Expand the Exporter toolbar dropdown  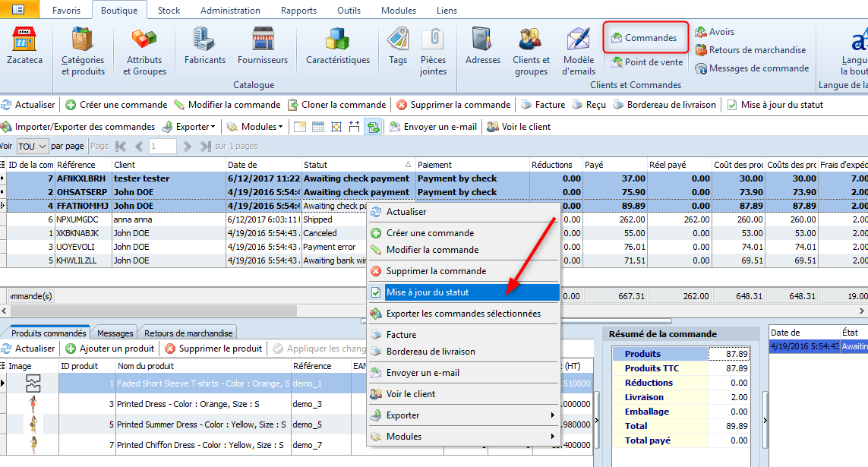pyautogui.click(x=189, y=127)
